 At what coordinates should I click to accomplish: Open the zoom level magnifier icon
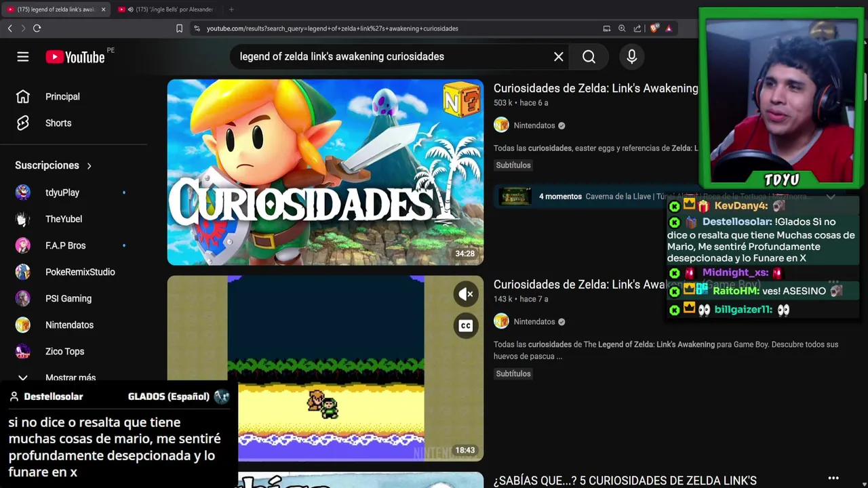click(622, 28)
